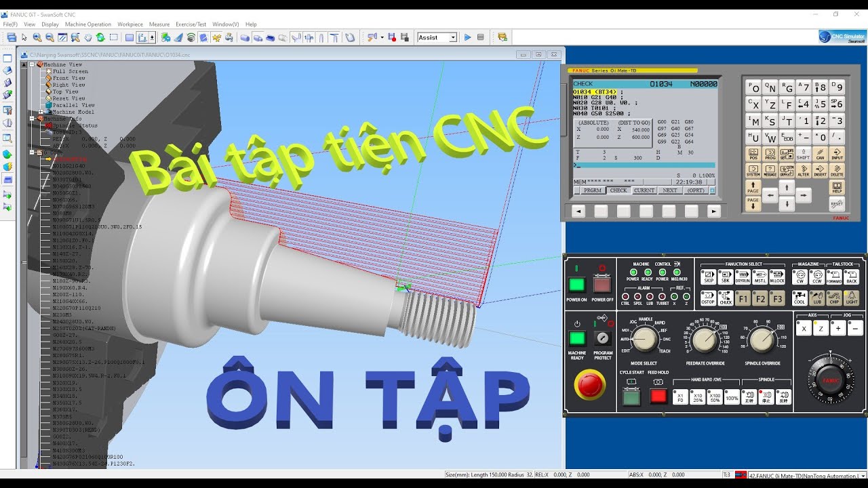Click the NEXT soft key on CNC screen
This screenshot has width=868, height=488.
click(670, 190)
